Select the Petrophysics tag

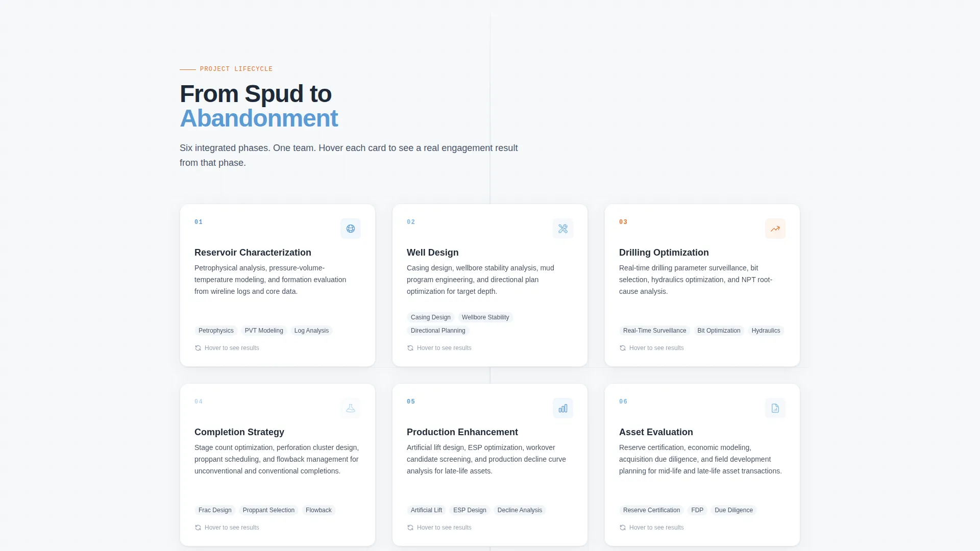coord(216,331)
